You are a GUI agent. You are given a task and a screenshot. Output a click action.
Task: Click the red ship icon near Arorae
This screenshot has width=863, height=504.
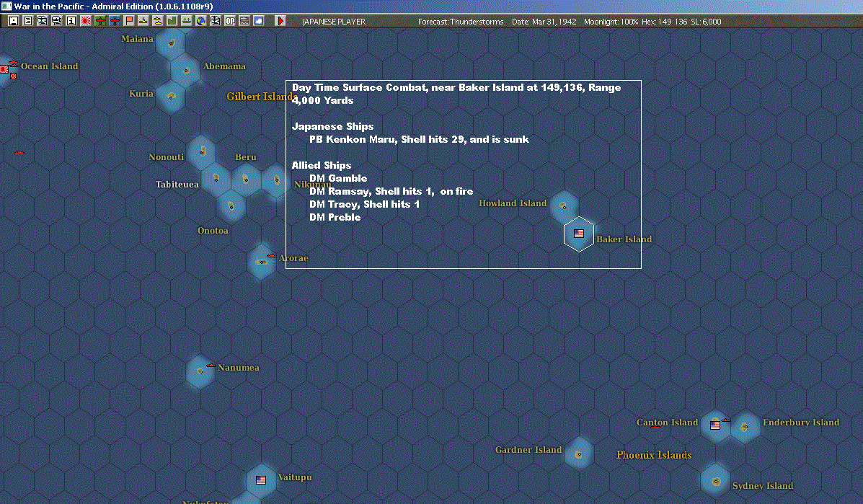tap(271, 256)
